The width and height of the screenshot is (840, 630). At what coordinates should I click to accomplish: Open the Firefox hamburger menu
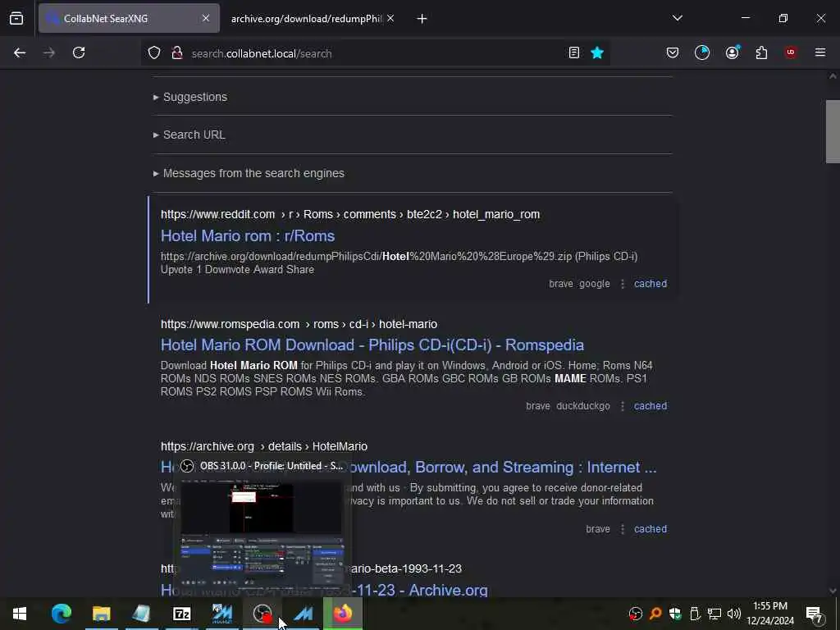(x=819, y=52)
